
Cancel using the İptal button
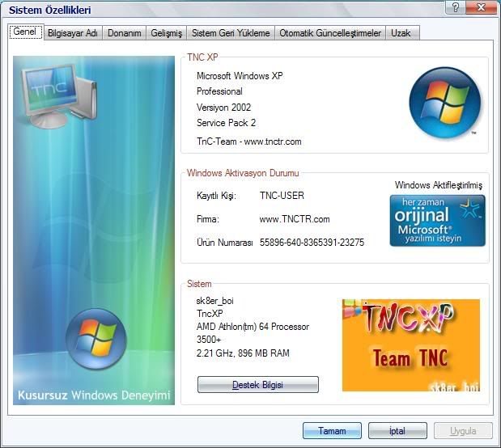pyautogui.click(x=397, y=431)
